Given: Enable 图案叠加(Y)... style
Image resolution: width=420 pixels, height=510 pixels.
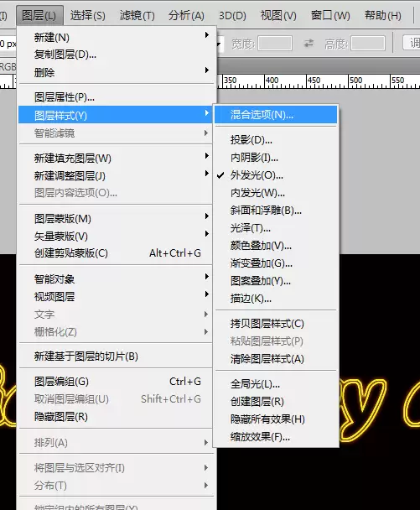Looking at the screenshot, I should [276, 281].
